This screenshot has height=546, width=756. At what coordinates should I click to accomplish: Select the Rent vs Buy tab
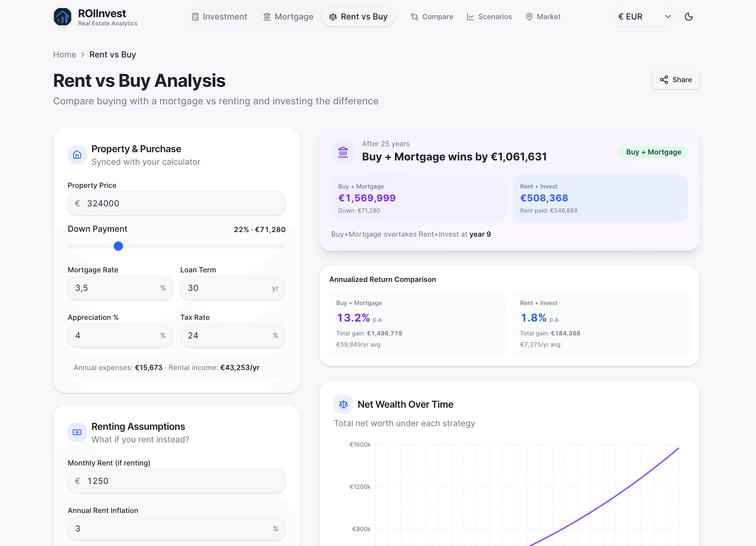click(358, 17)
